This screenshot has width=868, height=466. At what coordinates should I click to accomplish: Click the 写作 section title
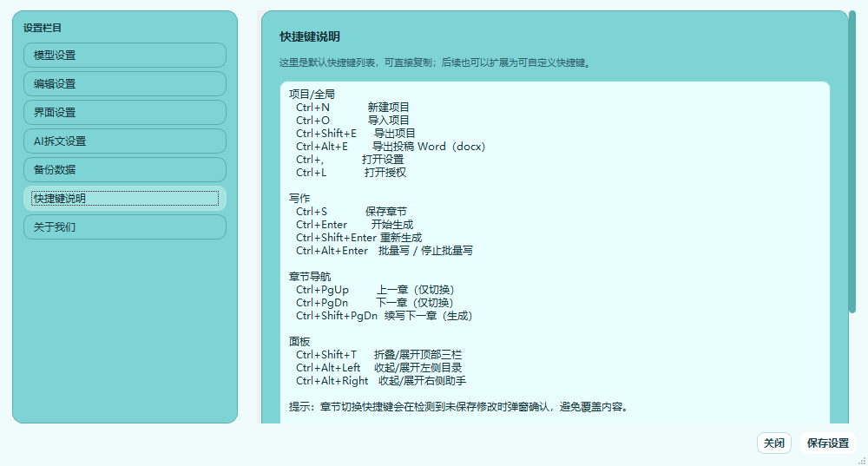pyautogui.click(x=299, y=199)
